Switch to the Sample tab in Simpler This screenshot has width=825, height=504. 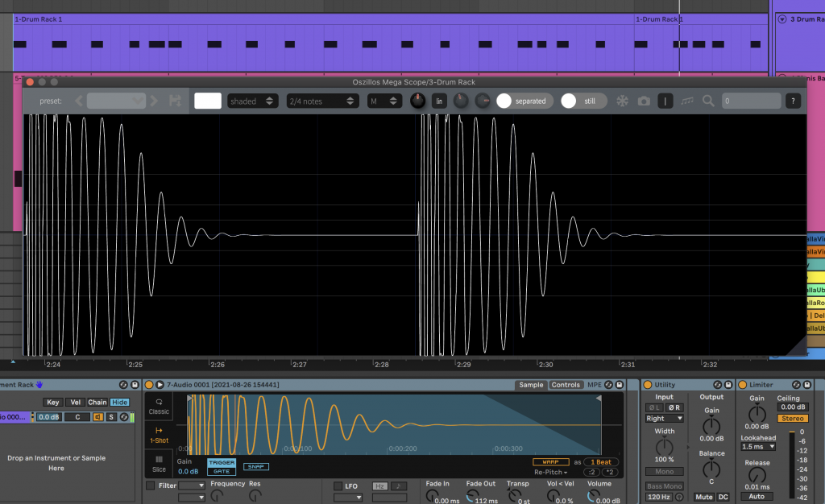531,385
